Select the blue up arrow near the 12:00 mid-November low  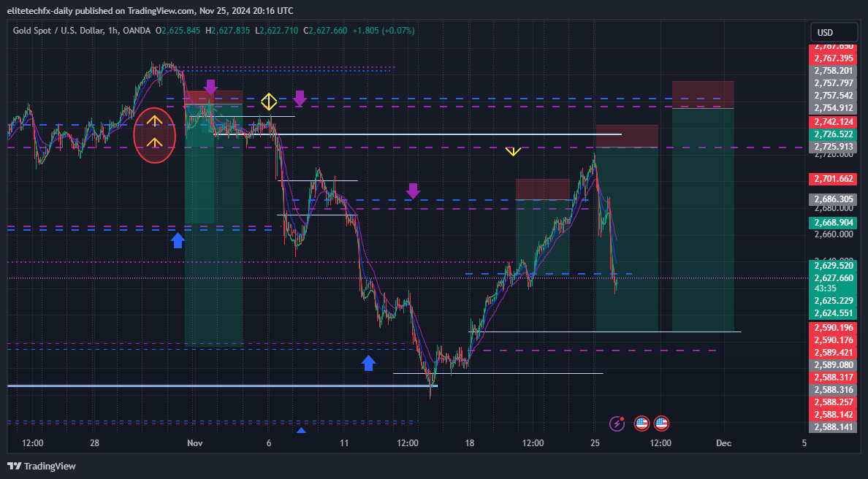click(x=369, y=364)
